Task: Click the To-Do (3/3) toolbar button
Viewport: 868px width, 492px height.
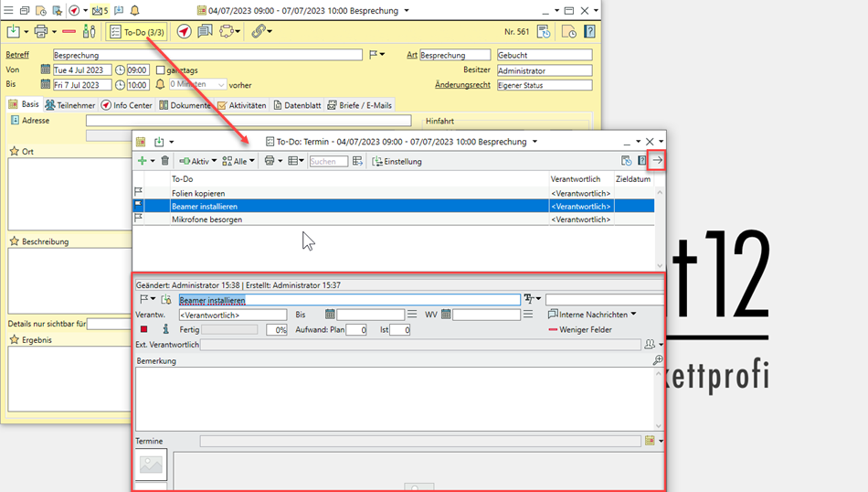Action: [137, 31]
